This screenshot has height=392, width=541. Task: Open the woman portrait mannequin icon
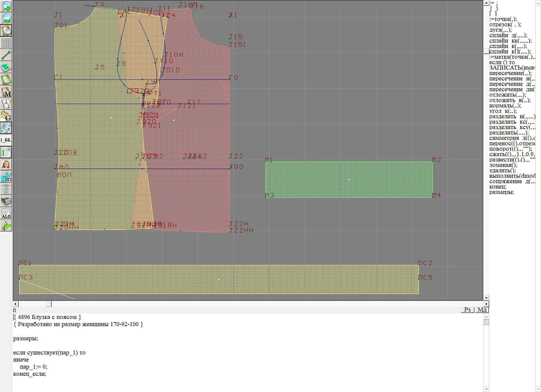point(6,165)
